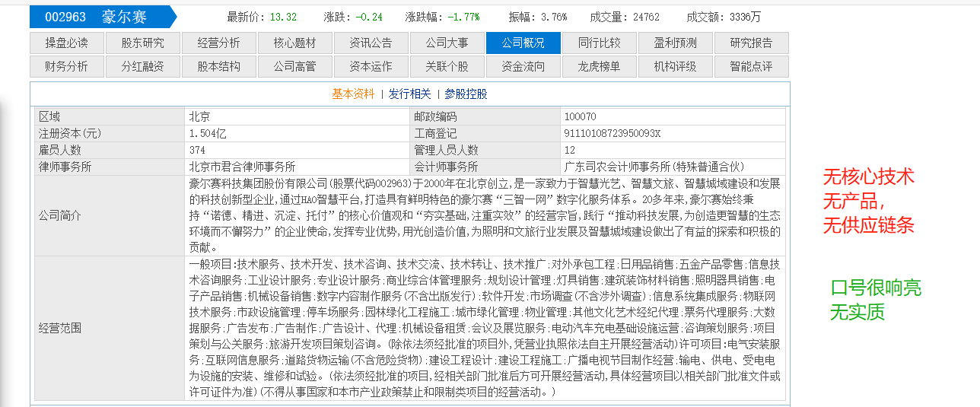Click the 成交量 value 24762
This screenshot has width=980, height=407.
pos(646,17)
